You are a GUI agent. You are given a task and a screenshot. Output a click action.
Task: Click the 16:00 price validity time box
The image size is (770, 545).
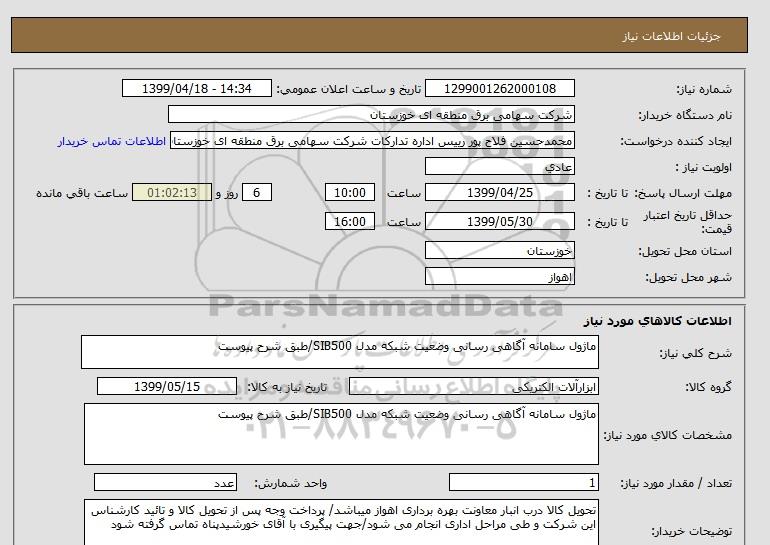[x=352, y=222]
